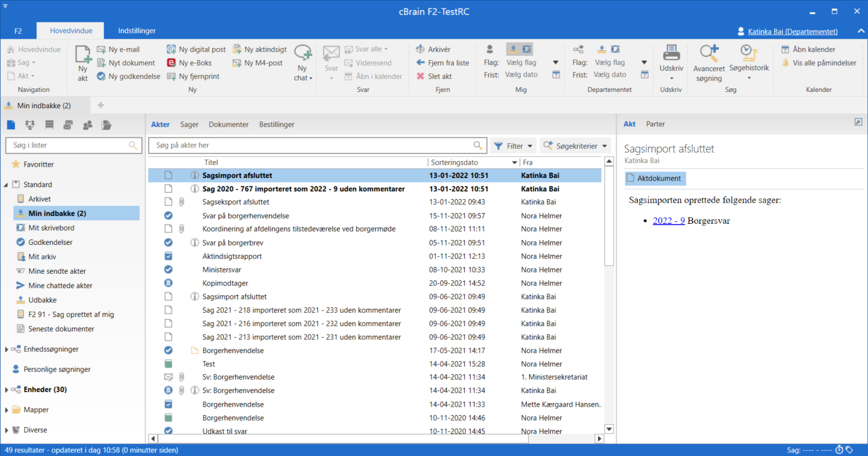Add a new tab with the plus button

[100, 105]
